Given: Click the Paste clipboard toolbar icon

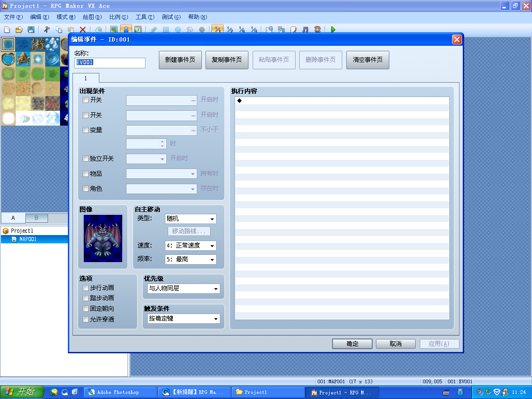Looking at the screenshot, I should coord(71,30).
